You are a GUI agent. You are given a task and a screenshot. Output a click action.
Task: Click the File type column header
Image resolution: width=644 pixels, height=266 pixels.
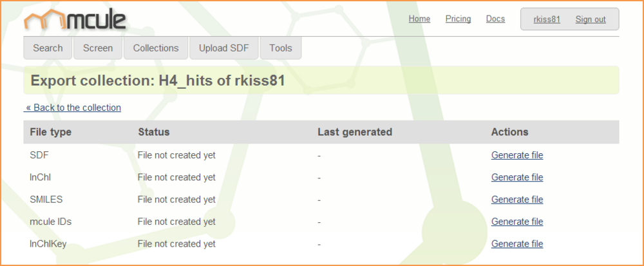[51, 132]
